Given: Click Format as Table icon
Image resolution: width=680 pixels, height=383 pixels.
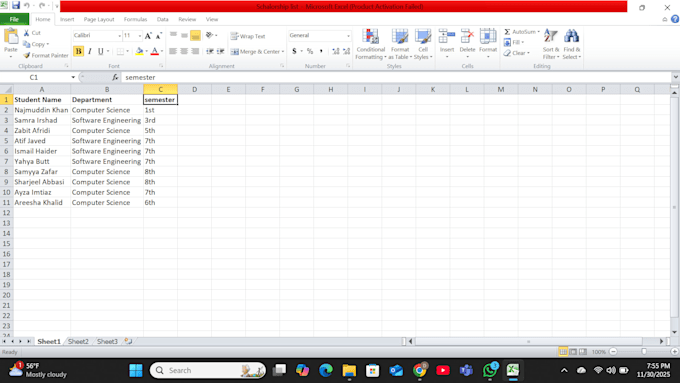Looking at the screenshot, I should coord(400,36).
